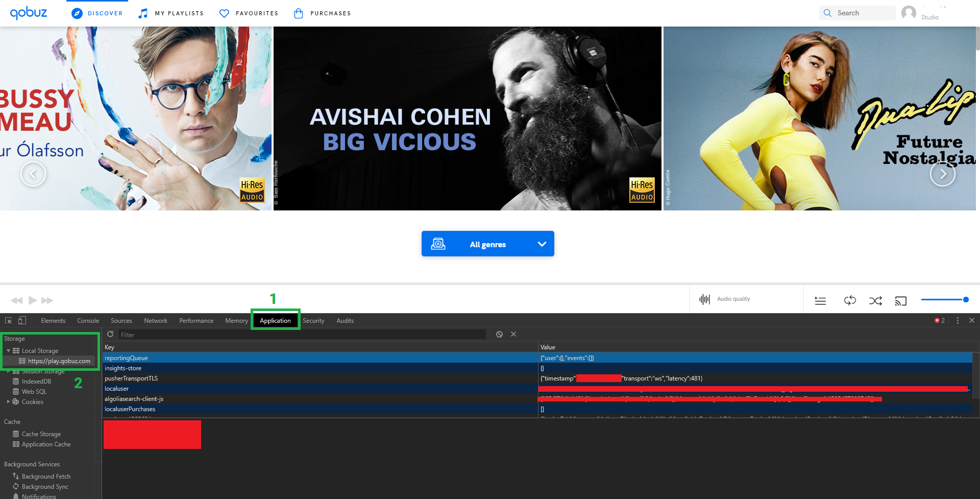The width and height of the screenshot is (980, 499).
Task: Toggle repeat mode
Action: click(850, 301)
